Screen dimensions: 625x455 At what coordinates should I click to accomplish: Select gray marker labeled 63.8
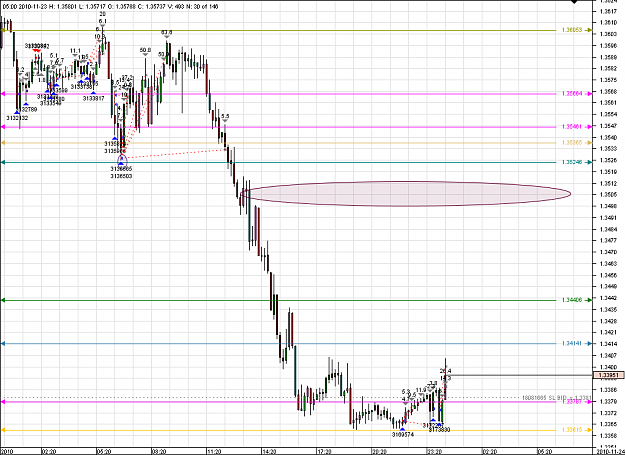(x=167, y=37)
